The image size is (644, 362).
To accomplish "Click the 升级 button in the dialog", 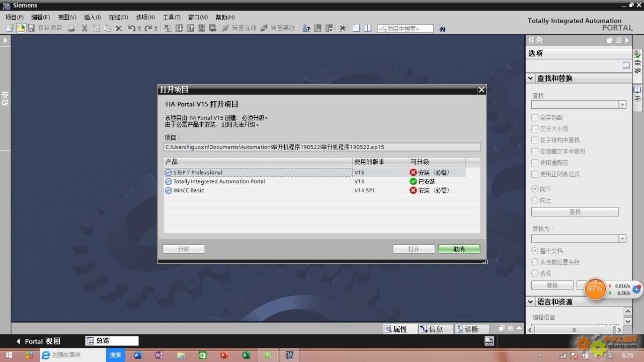I will (184, 249).
